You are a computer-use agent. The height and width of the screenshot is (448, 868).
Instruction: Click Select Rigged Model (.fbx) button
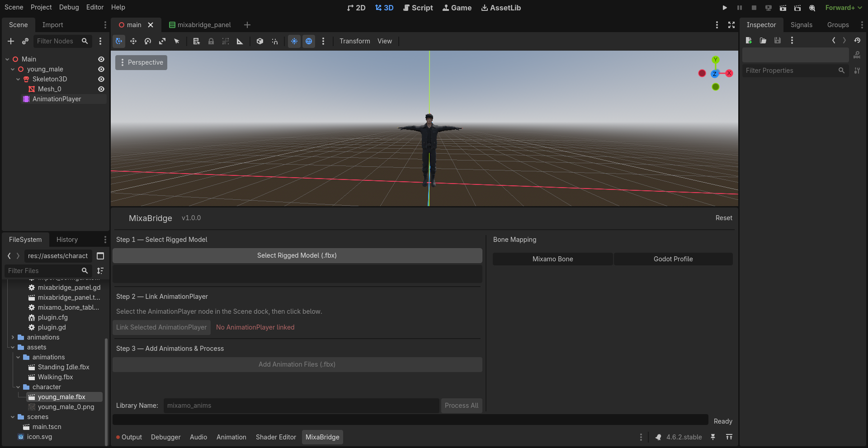pyautogui.click(x=297, y=255)
